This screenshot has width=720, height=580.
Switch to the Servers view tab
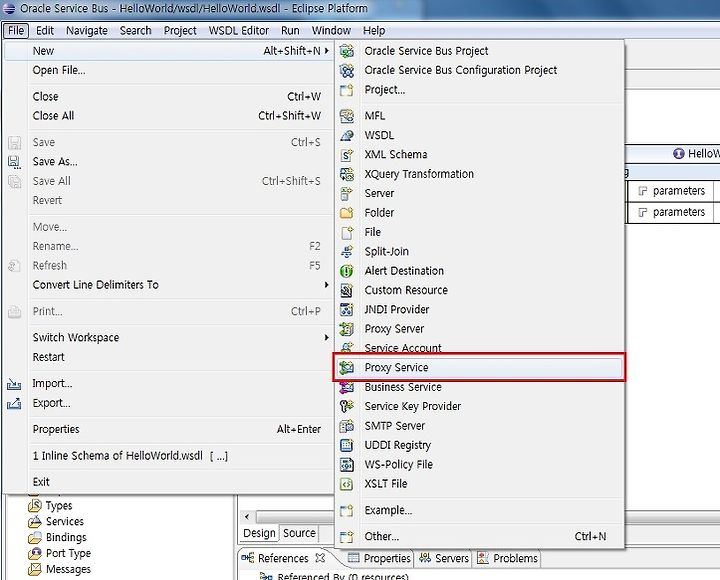(x=444, y=558)
